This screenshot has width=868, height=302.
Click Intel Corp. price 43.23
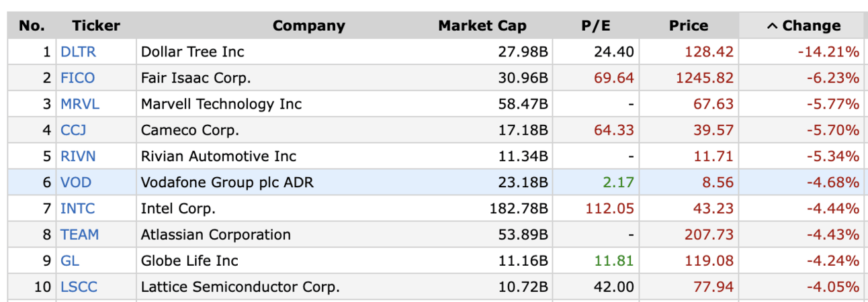point(713,209)
